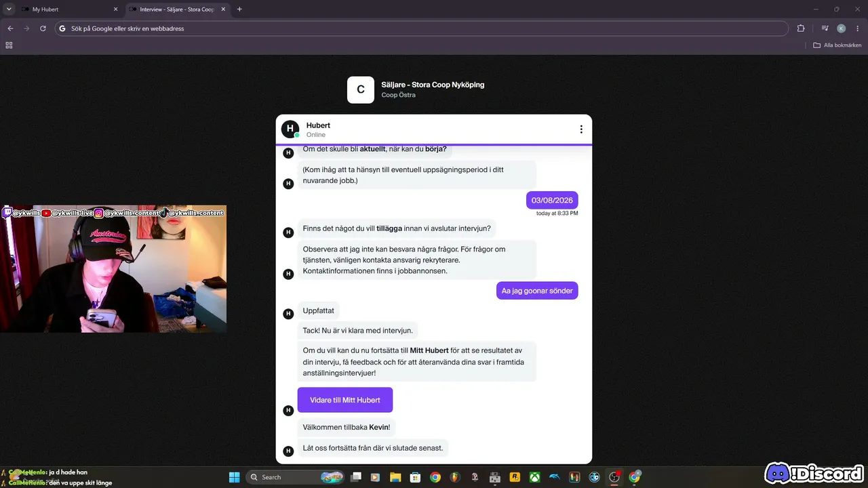Open the Chrome three-dot menu

(x=857, y=28)
